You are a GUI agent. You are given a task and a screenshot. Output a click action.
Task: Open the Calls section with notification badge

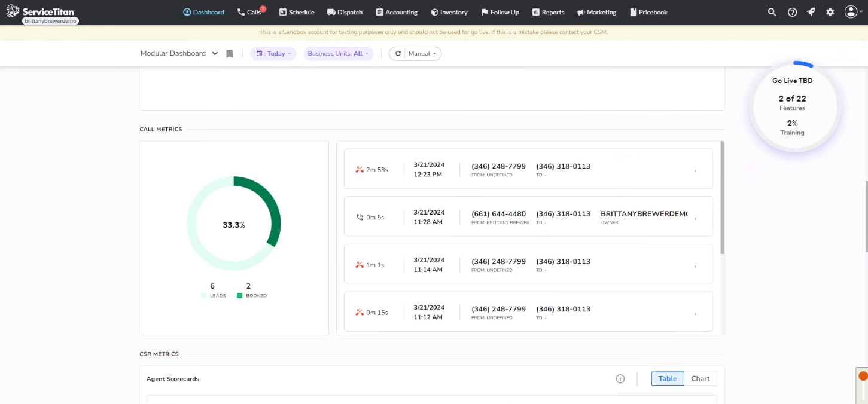pyautogui.click(x=251, y=12)
